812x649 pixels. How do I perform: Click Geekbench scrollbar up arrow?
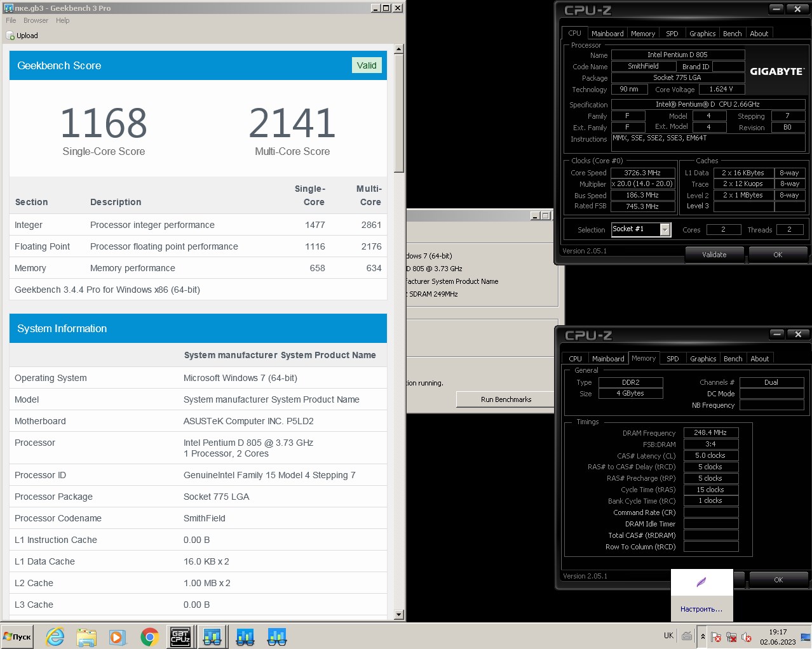[399, 49]
